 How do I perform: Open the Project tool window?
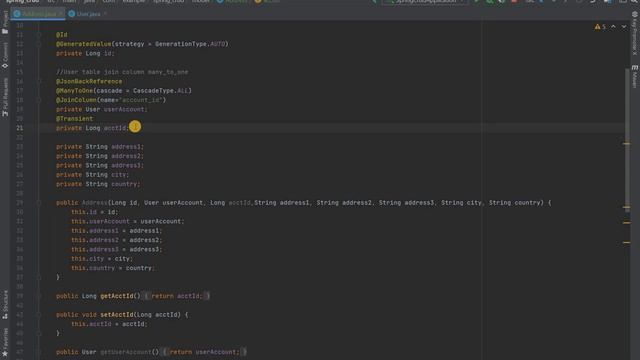[x=5, y=23]
